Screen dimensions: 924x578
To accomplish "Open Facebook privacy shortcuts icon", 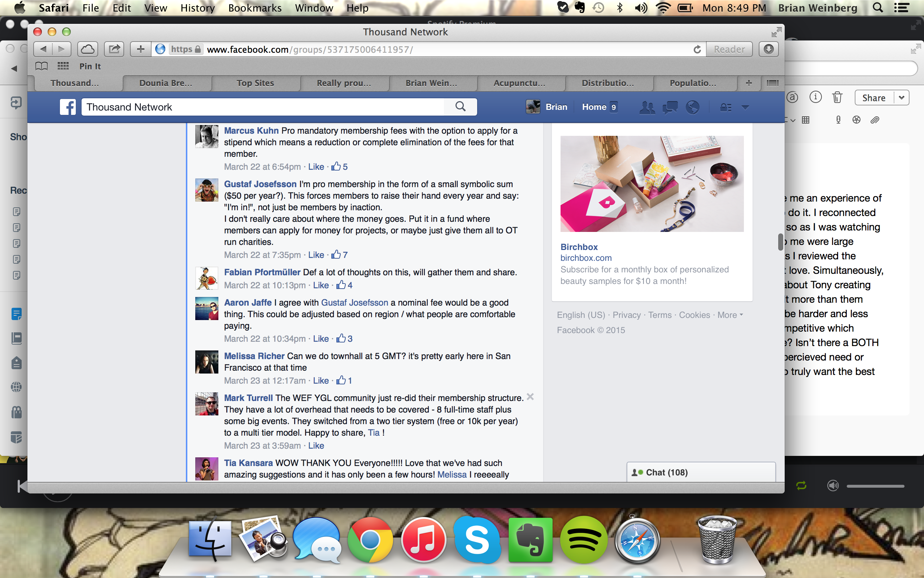I will point(726,107).
